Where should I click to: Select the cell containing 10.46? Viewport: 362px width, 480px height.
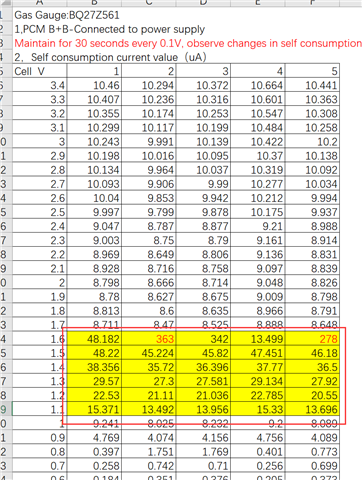tap(94, 85)
